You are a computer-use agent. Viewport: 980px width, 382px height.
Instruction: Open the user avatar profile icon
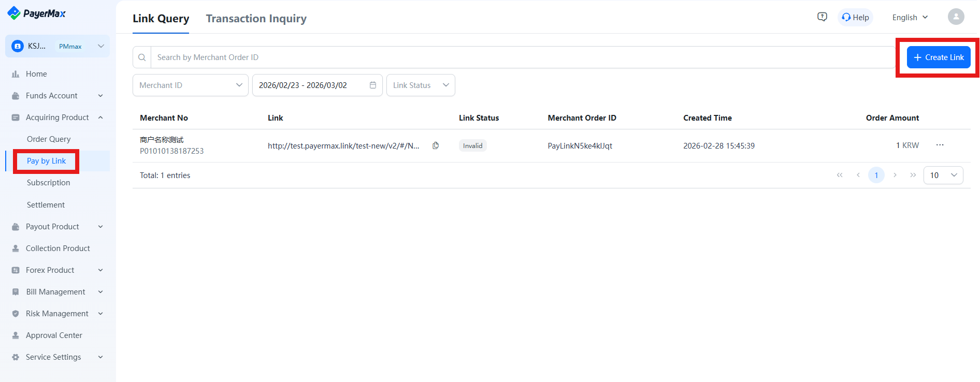[956, 17]
